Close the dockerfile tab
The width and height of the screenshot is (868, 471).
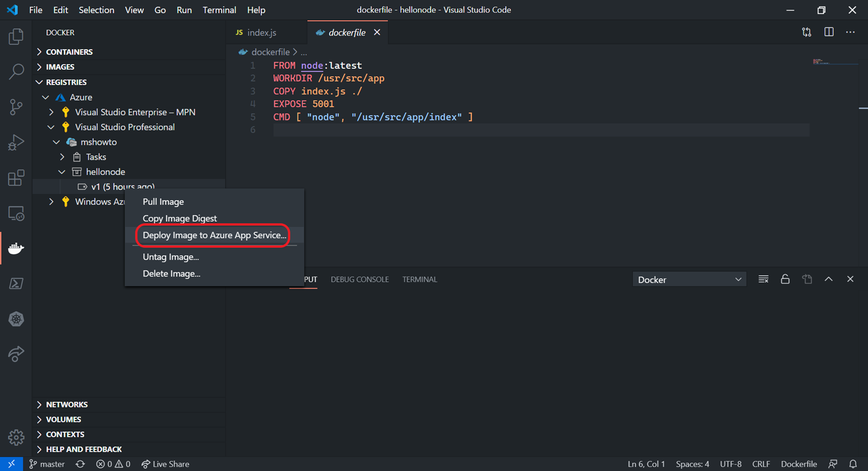point(377,32)
